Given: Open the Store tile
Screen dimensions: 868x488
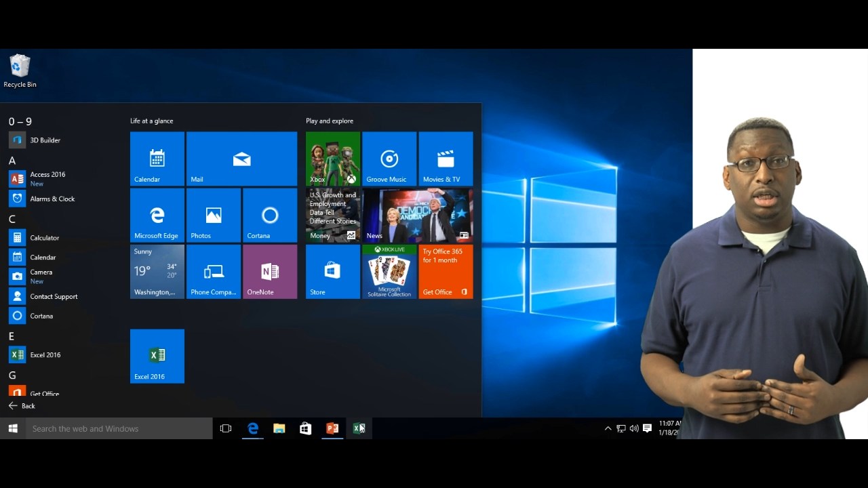Looking at the screenshot, I should pos(333,271).
